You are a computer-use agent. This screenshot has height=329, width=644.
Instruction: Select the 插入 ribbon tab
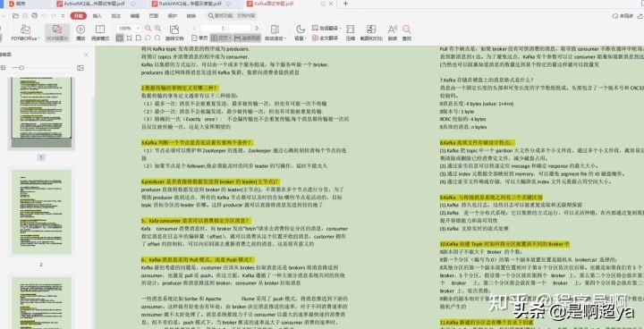click(97, 16)
